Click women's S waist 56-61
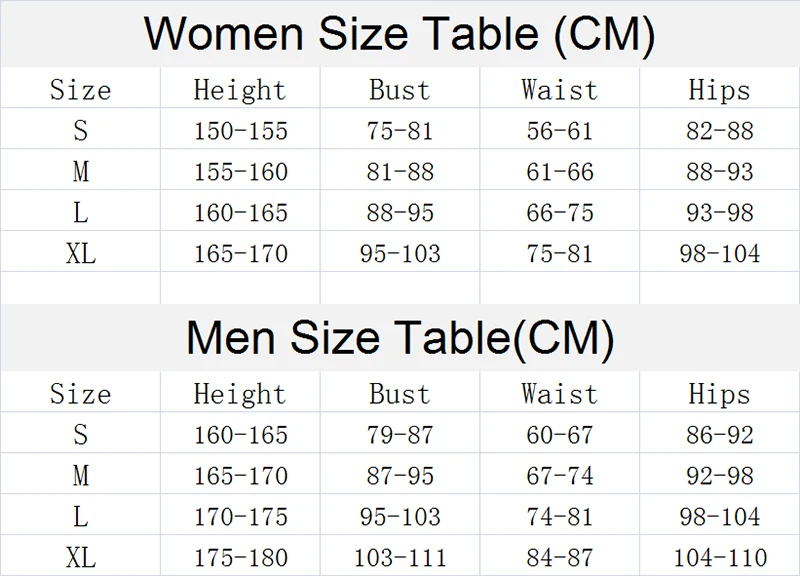This screenshot has width=800, height=576. pyautogui.click(x=560, y=131)
